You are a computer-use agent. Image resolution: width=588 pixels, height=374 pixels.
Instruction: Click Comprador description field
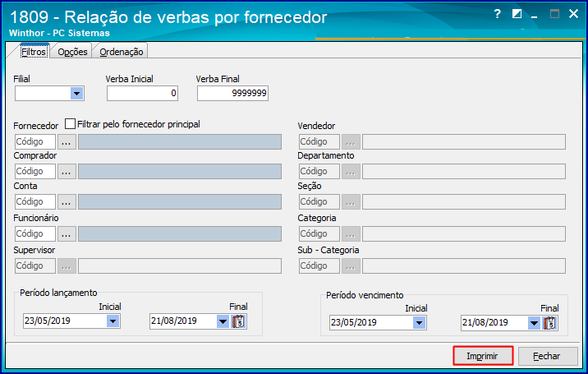[180, 171]
